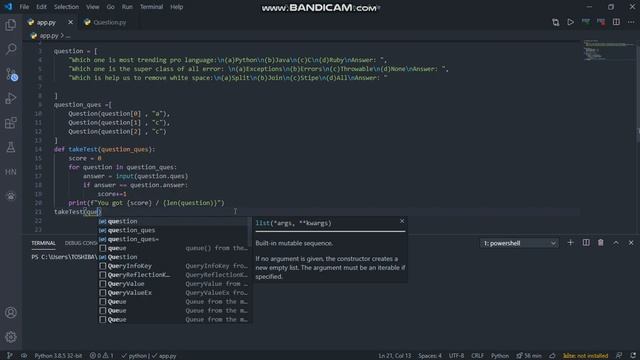The image size is (640, 360).
Task: Split the editor to the right
Action: (616, 22)
